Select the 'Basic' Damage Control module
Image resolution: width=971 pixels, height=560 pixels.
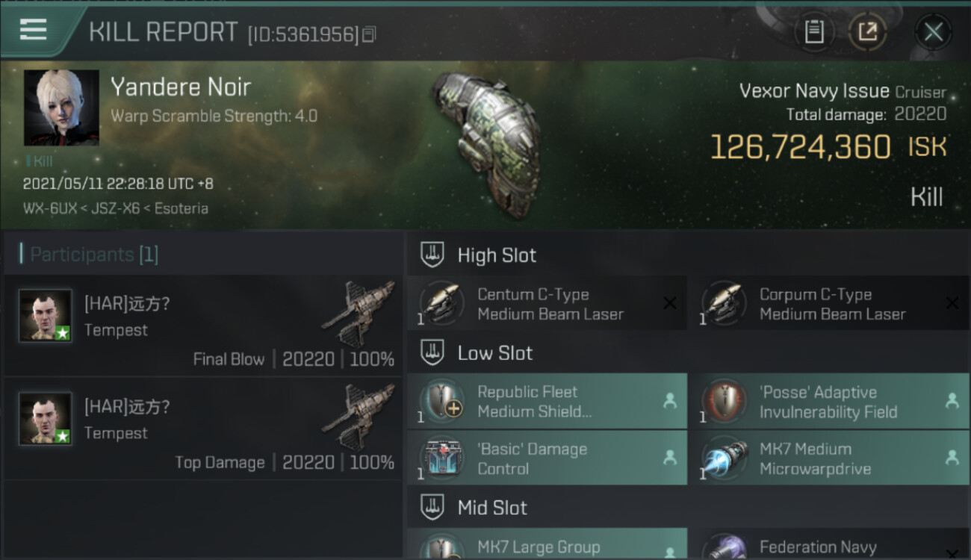(547, 458)
